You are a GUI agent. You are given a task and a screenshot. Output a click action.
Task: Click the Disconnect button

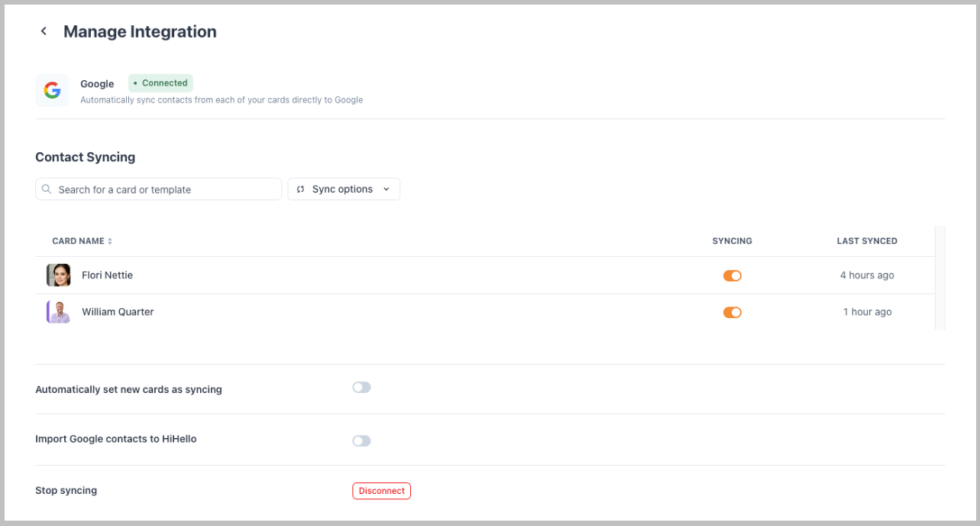pyautogui.click(x=381, y=491)
